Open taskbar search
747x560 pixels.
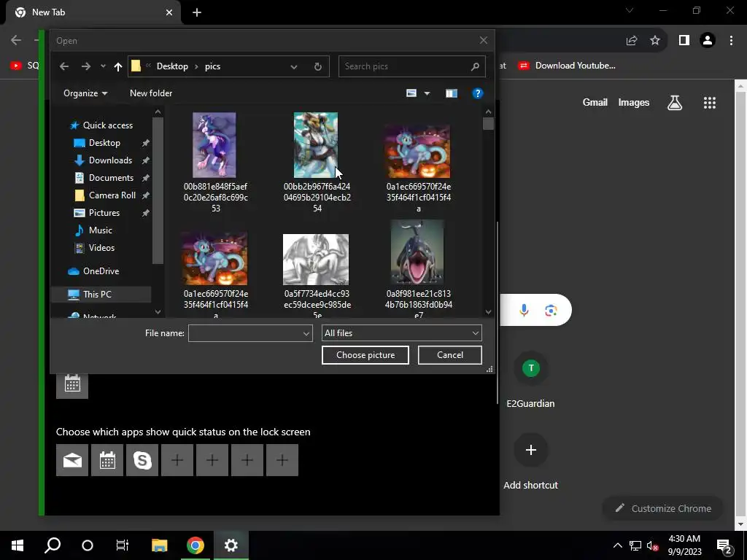(x=53, y=545)
